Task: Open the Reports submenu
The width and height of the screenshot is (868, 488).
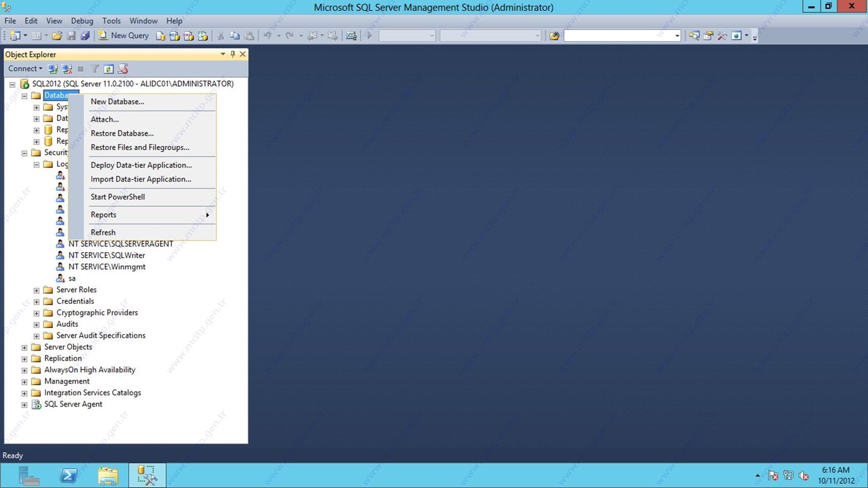Action: 142,215
